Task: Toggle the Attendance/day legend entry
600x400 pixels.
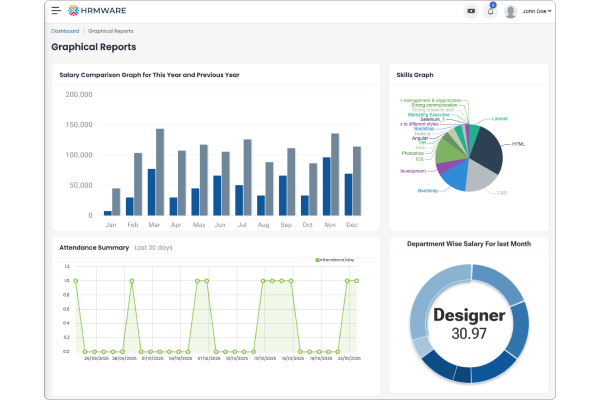Action: point(337,259)
